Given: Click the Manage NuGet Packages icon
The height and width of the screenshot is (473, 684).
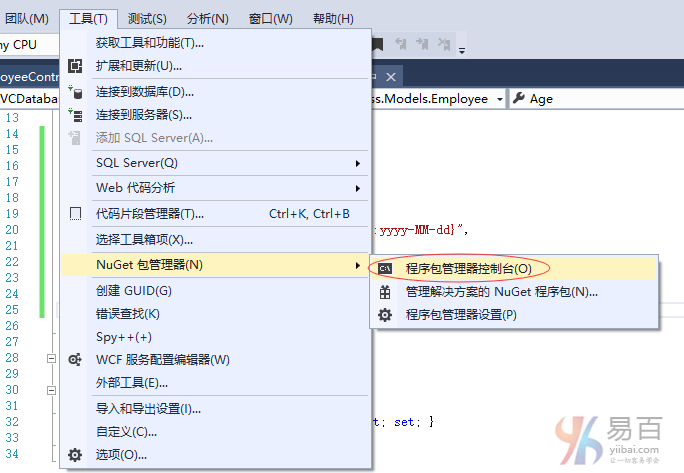Looking at the screenshot, I should pos(385,292).
